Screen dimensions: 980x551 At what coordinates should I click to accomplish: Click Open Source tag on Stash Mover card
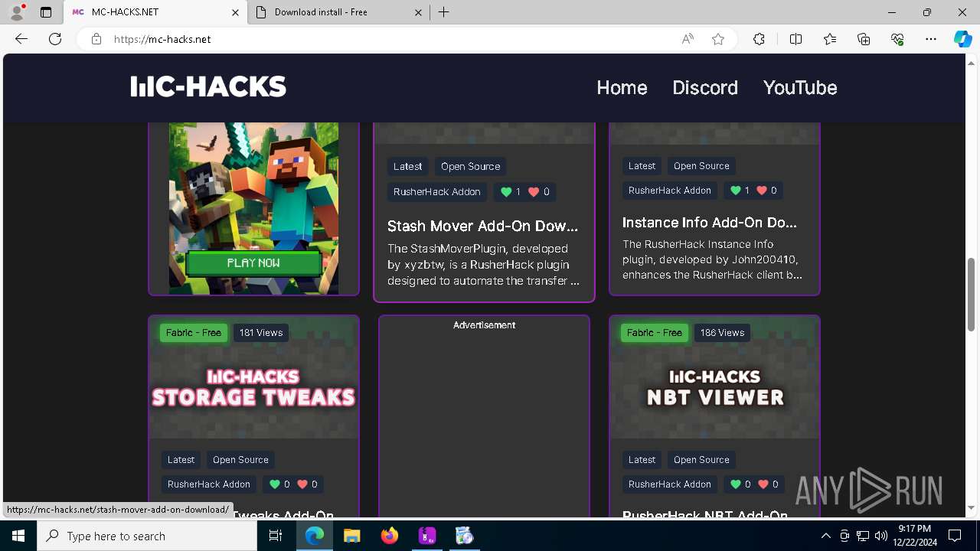(470, 166)
